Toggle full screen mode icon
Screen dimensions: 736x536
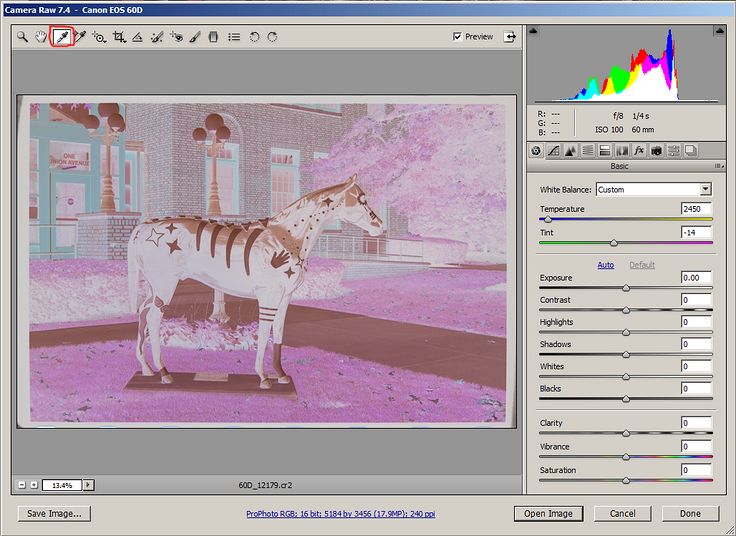[511, 37]
